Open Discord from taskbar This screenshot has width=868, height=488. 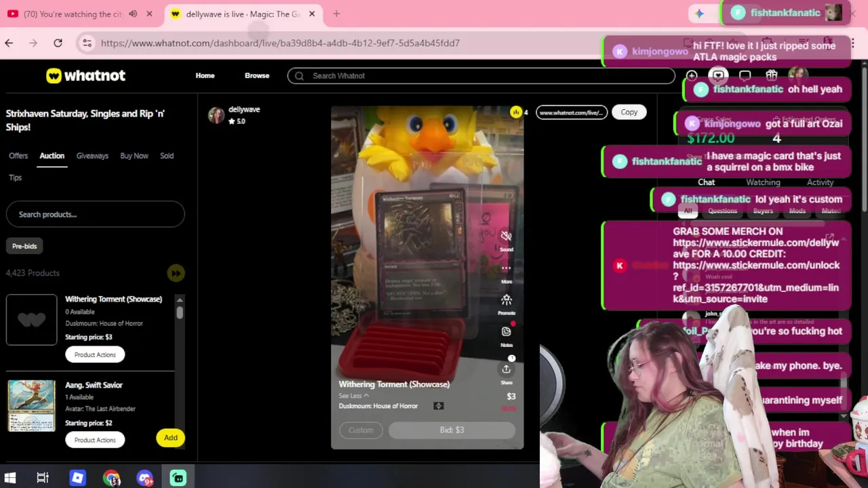click(x=144, y=478)
